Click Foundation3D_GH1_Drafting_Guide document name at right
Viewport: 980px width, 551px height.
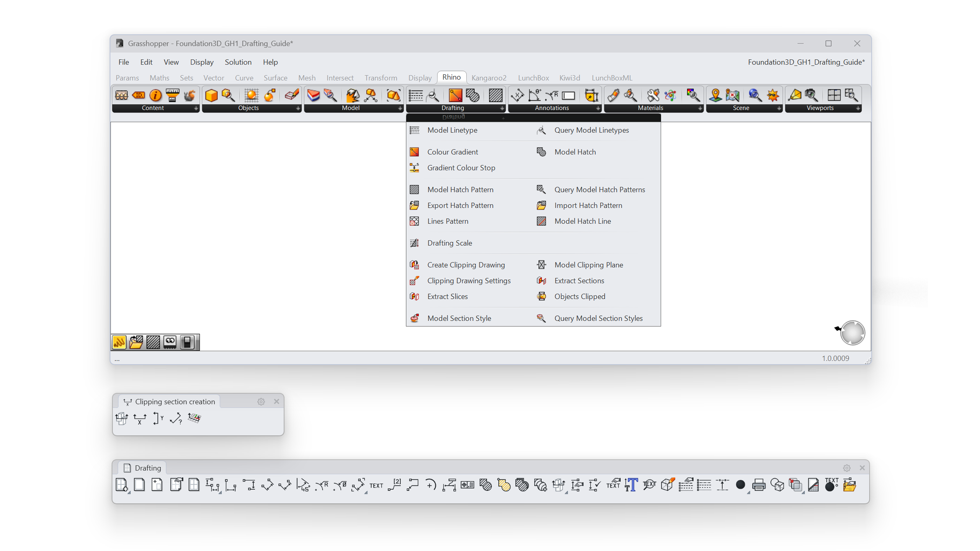coord(806,62)
